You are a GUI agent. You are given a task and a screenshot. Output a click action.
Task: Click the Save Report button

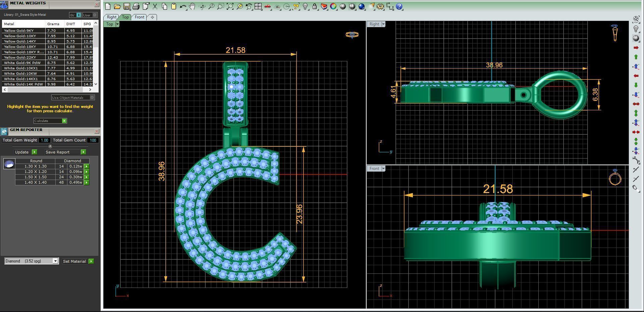(65, 152)
